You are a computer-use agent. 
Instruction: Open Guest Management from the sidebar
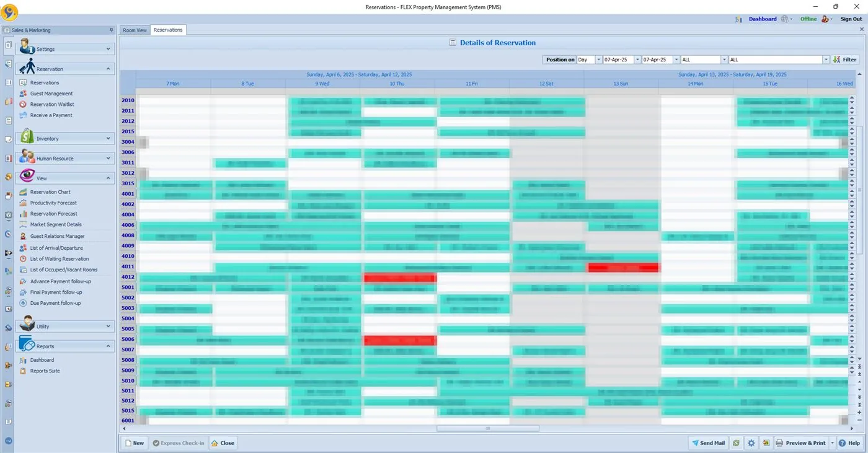tap(51, 94)
